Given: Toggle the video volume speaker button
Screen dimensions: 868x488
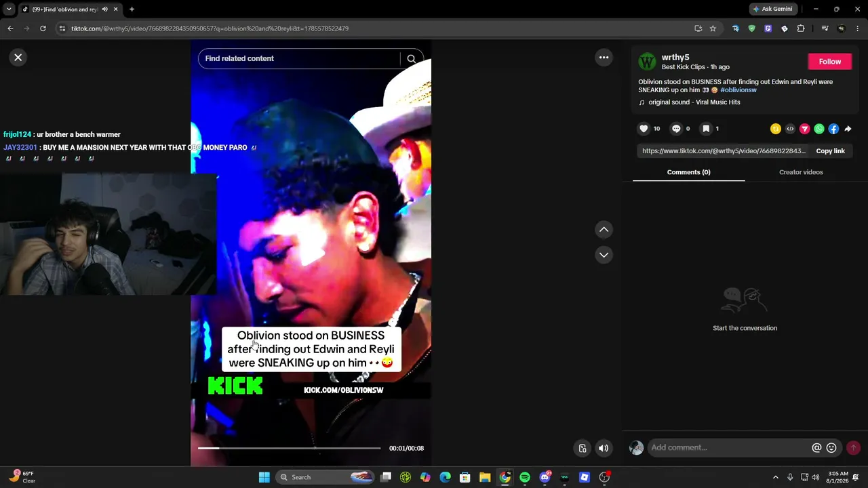Looking at the screenshot, I should 603,448.
